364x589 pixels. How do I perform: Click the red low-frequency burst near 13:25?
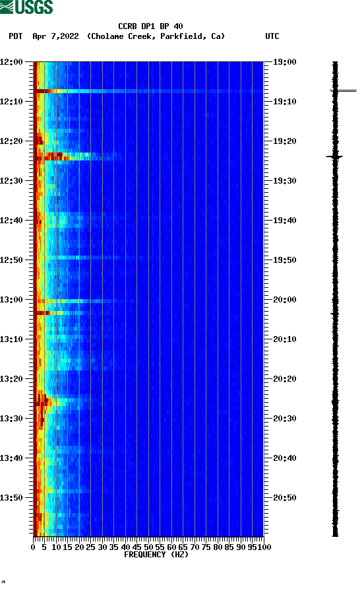click(43, 400)
